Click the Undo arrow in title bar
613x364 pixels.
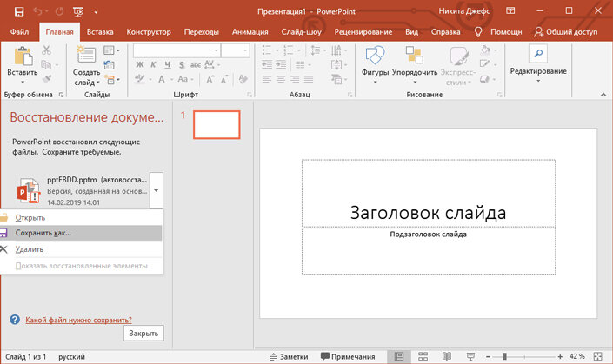coord(38,11)
